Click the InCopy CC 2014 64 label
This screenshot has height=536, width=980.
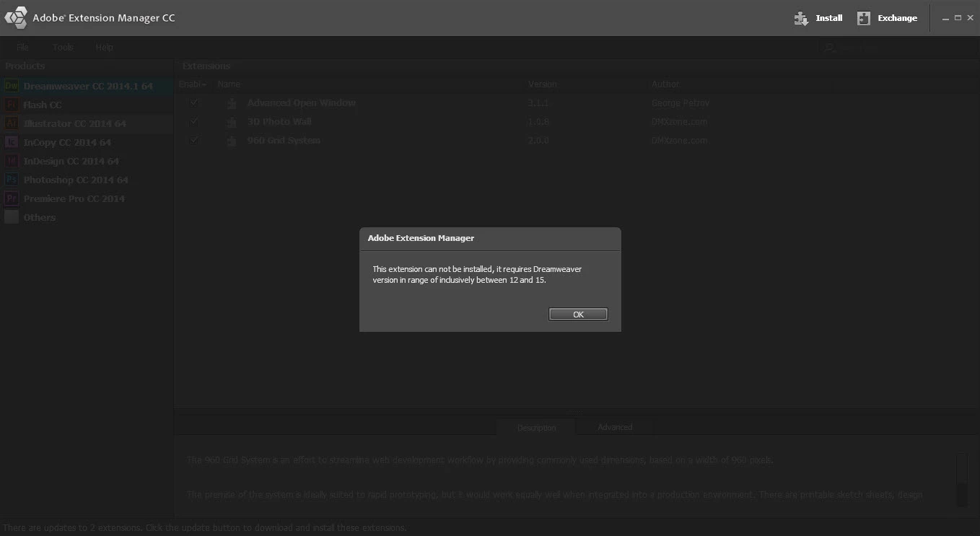click(67, 142)
